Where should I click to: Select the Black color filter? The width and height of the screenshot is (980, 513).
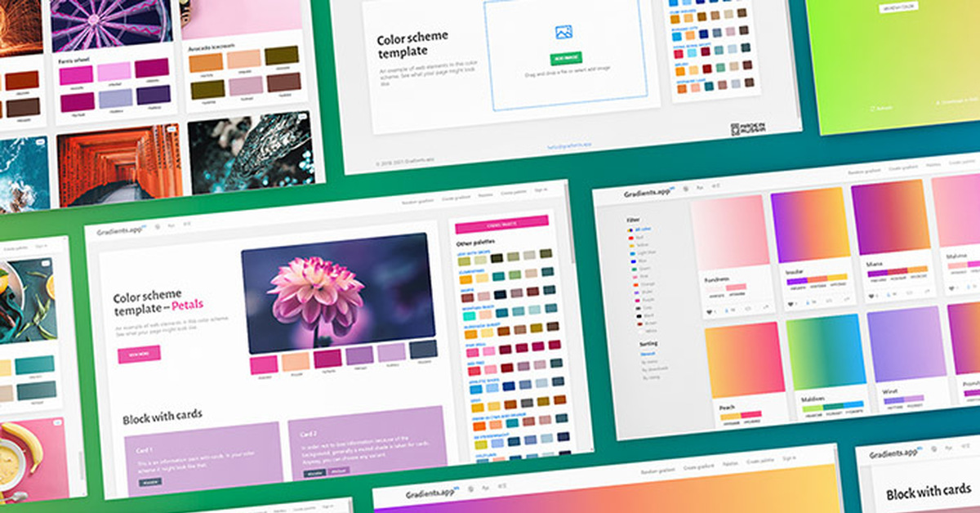tap(646, 315)
